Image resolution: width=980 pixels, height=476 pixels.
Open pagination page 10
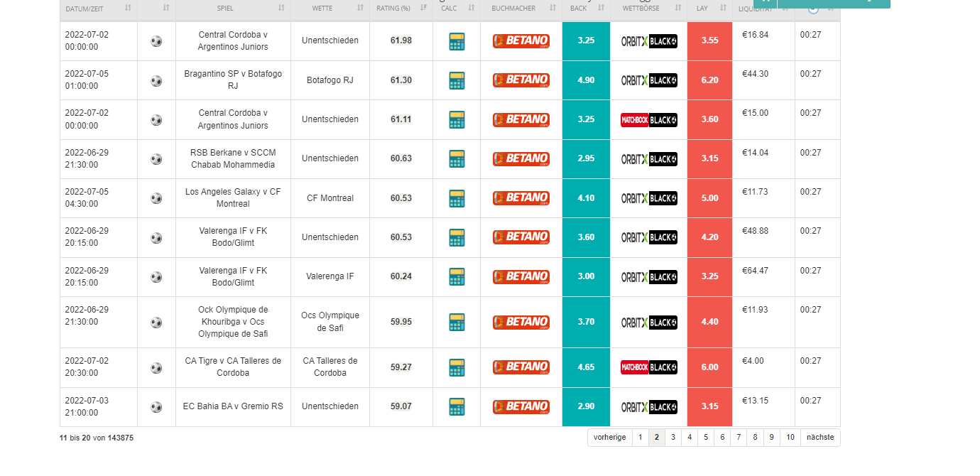click(790, 438)
